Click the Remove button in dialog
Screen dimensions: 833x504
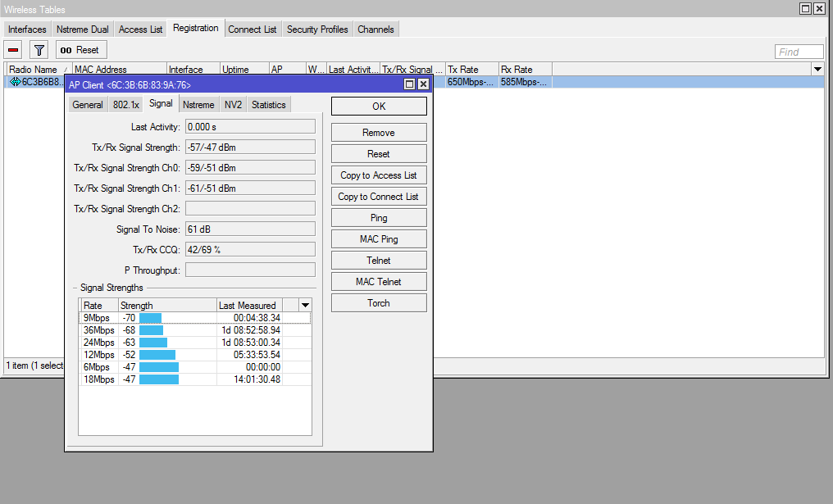point(379,133)
